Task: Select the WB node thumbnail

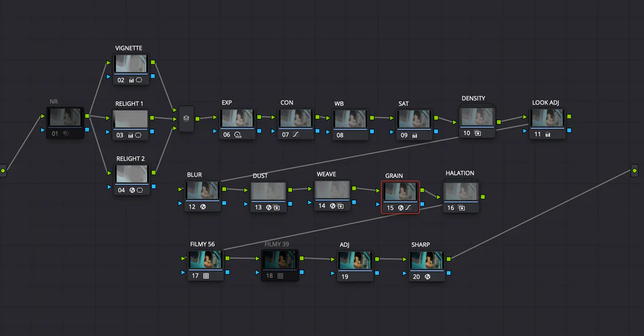Action: (x=350, y=119)
